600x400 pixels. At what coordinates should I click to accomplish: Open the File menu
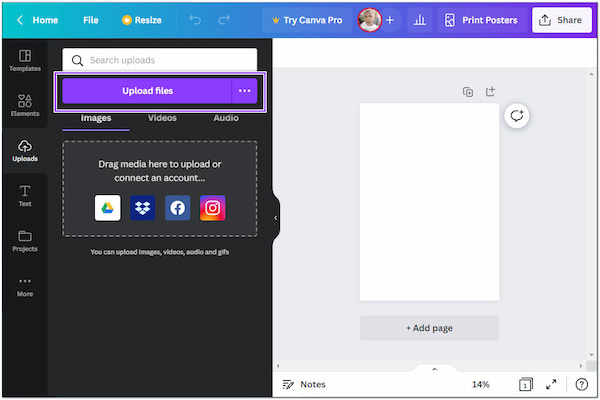coord(91,20)
